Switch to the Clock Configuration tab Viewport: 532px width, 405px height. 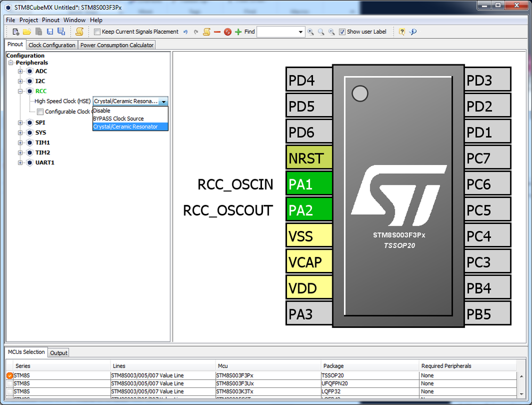[52, 45]
